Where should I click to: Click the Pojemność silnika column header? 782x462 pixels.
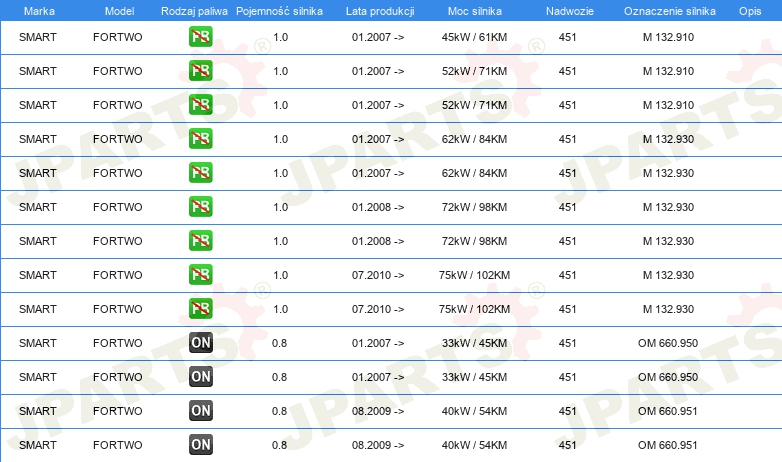(x=279, y=11)
